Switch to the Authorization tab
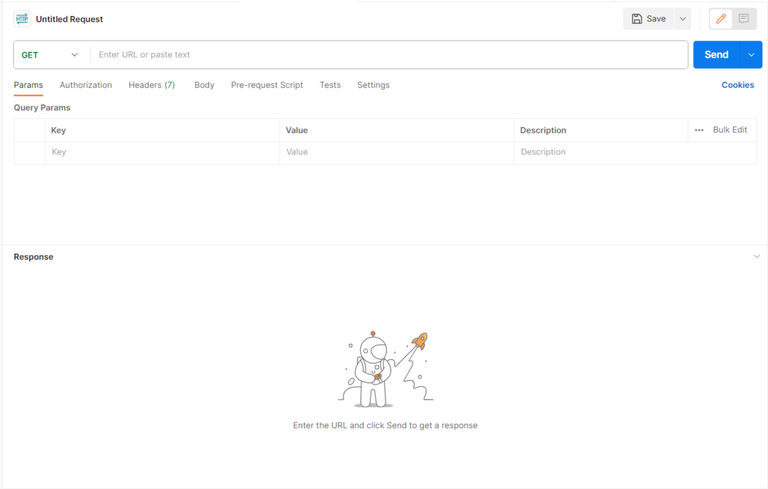 86,85
